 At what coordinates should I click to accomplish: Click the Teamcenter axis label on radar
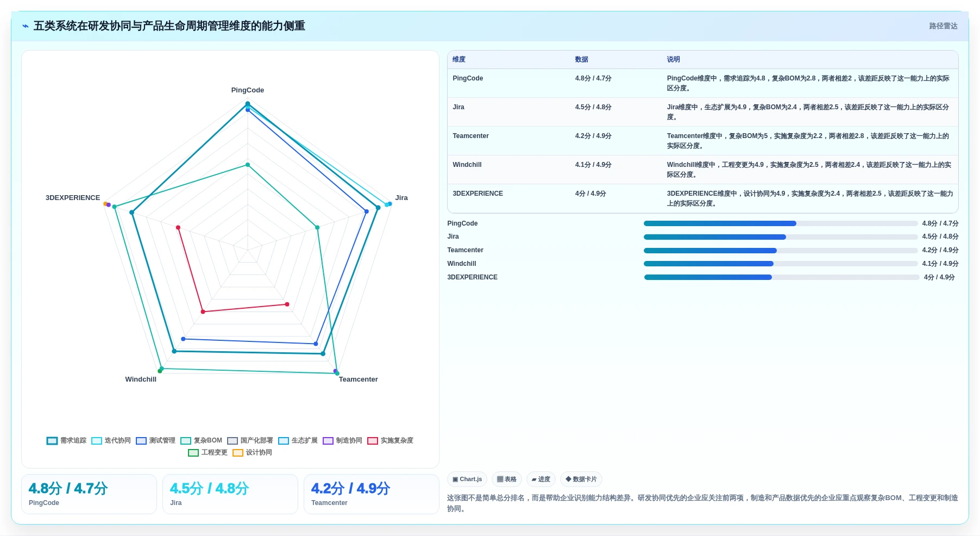(x=359, y=379)
